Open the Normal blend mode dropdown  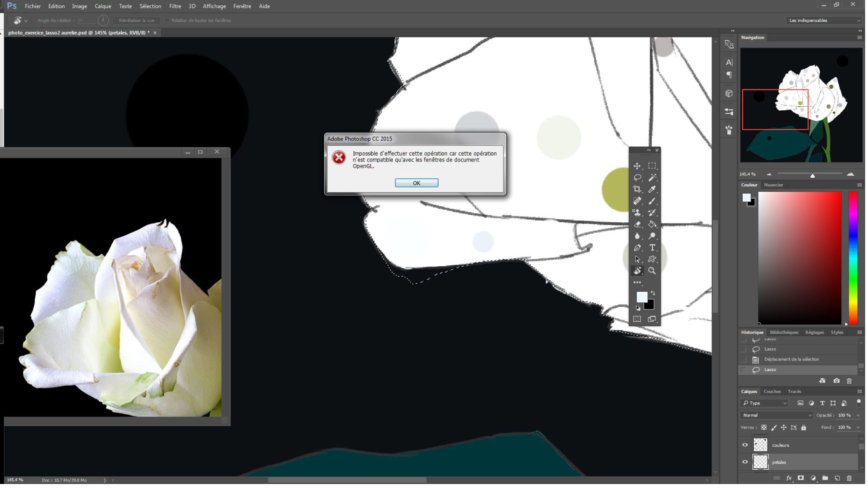pyautogui.click(x=776, y=415)
